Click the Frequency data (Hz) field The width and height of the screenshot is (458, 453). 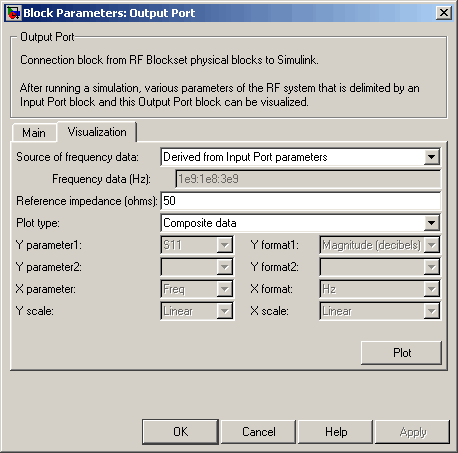[308, 179]
